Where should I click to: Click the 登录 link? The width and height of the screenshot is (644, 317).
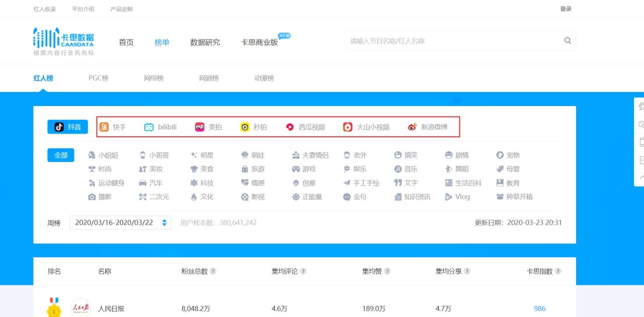(567, 9)
